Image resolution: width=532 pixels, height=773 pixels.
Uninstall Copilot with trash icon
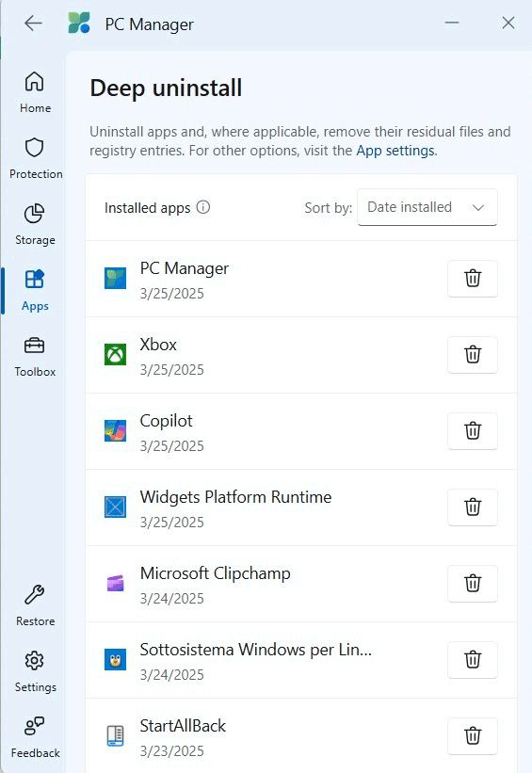473,431
